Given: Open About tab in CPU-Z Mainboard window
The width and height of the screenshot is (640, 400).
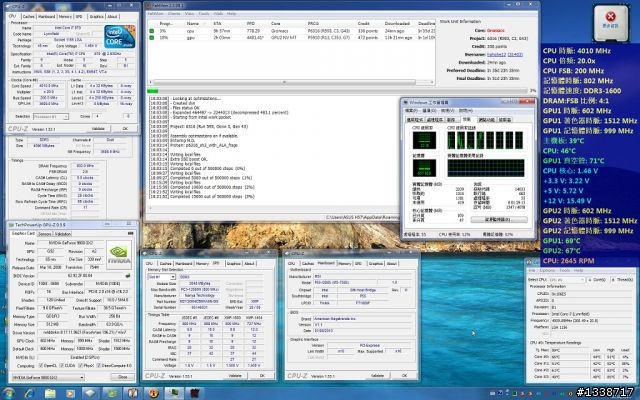Looking at the screenshot, I should click(391, 264).
